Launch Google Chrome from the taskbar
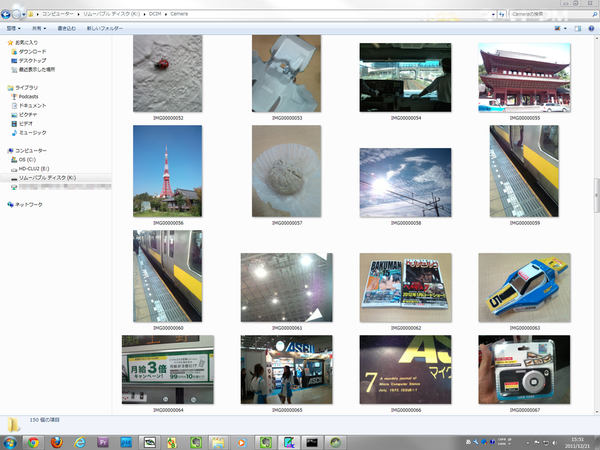The height and width of the screenshot is (450, 600). tap(33, 442)
